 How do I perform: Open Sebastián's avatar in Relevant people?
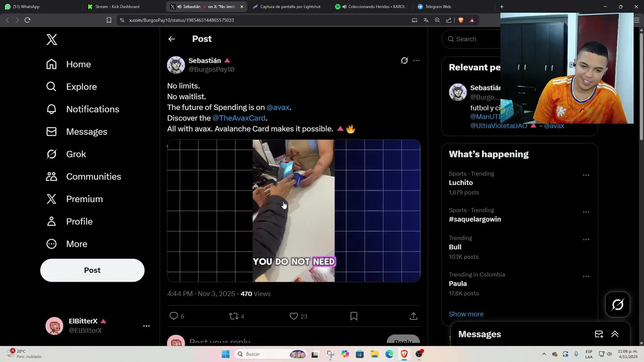(458, 93)
